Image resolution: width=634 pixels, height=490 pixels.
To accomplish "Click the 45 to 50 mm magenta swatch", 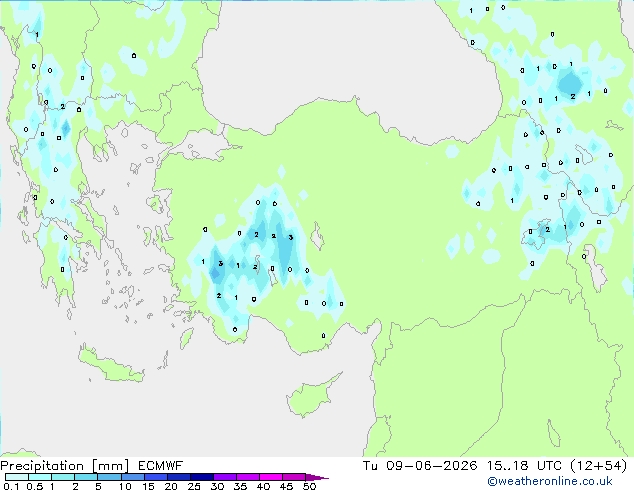I will point(294,477).
